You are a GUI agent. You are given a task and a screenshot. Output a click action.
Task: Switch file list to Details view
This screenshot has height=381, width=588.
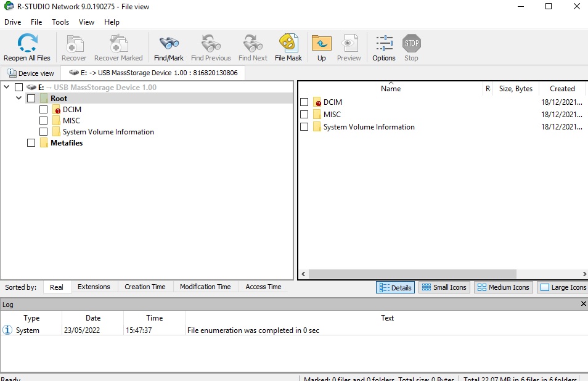(395, 287)
